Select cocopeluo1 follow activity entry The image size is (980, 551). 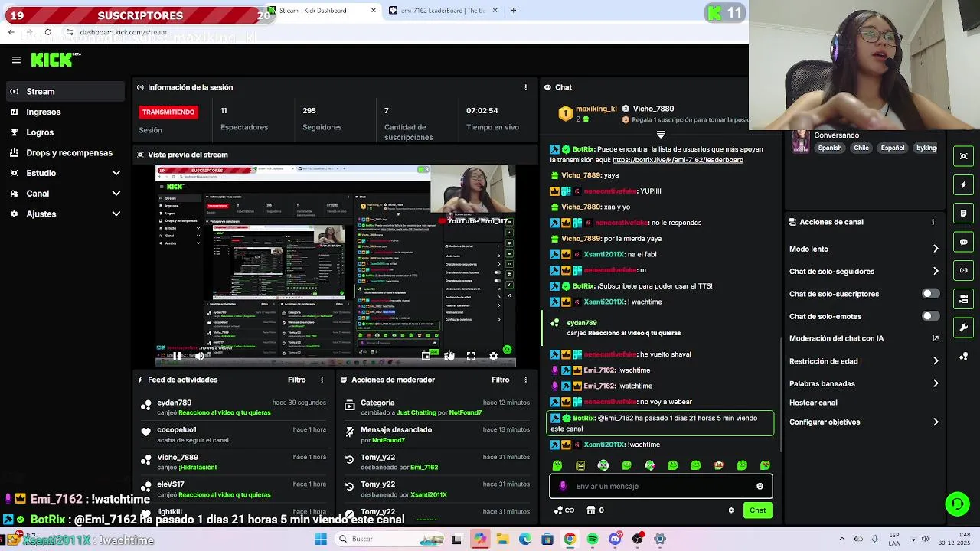pyautogui.click(x=233, y=435)
